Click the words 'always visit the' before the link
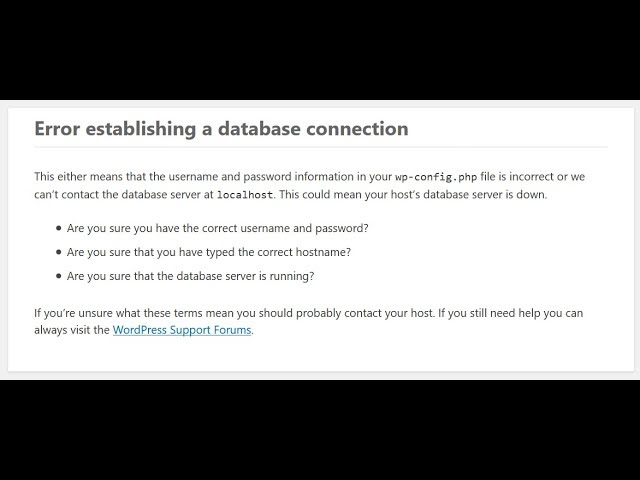This screenshot has width=640, height=480. [72, 330]
